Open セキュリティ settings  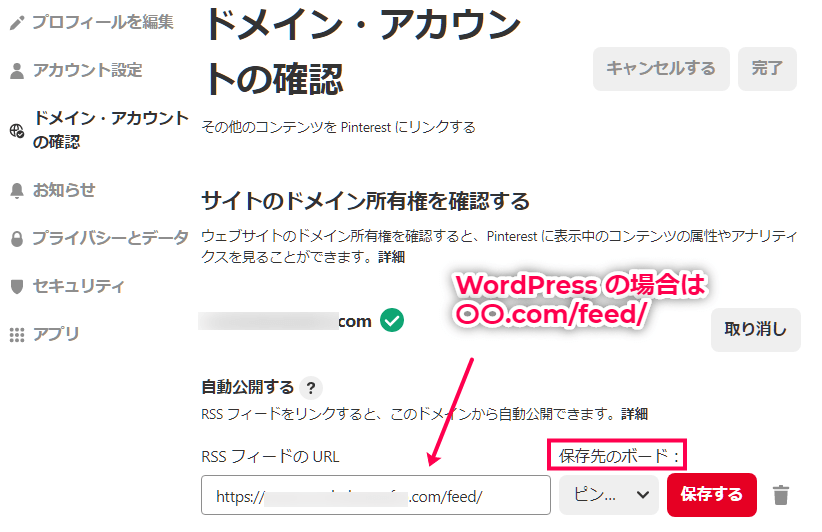point(79,286)
